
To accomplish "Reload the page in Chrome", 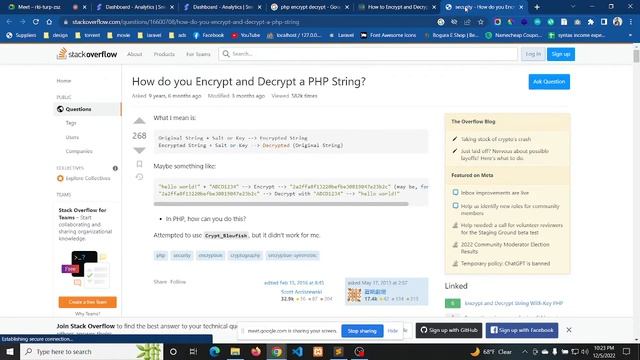I will pyautogui.click(x=36, y=22).
